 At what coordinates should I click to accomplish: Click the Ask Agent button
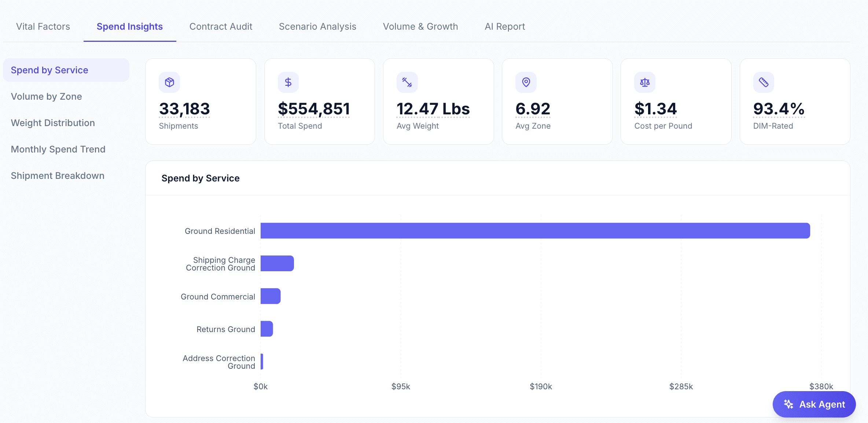[x=814, y=404]
